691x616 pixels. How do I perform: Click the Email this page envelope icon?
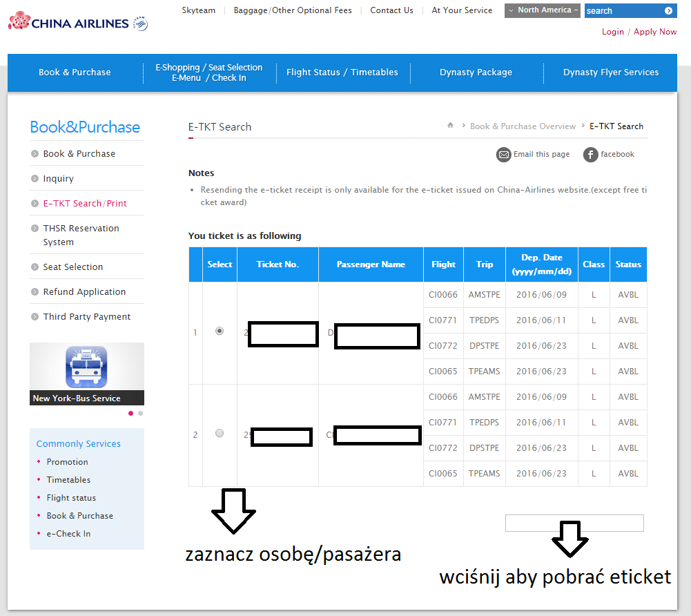[x=504, y=155]
